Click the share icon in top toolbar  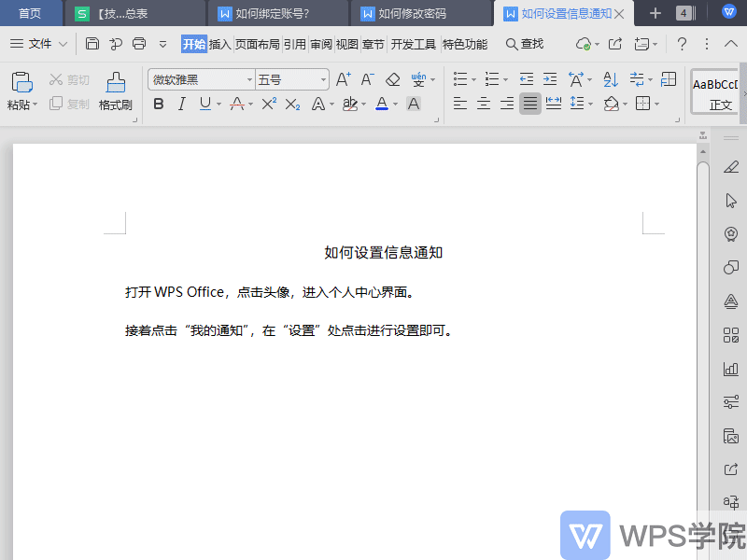pos(615,44)
